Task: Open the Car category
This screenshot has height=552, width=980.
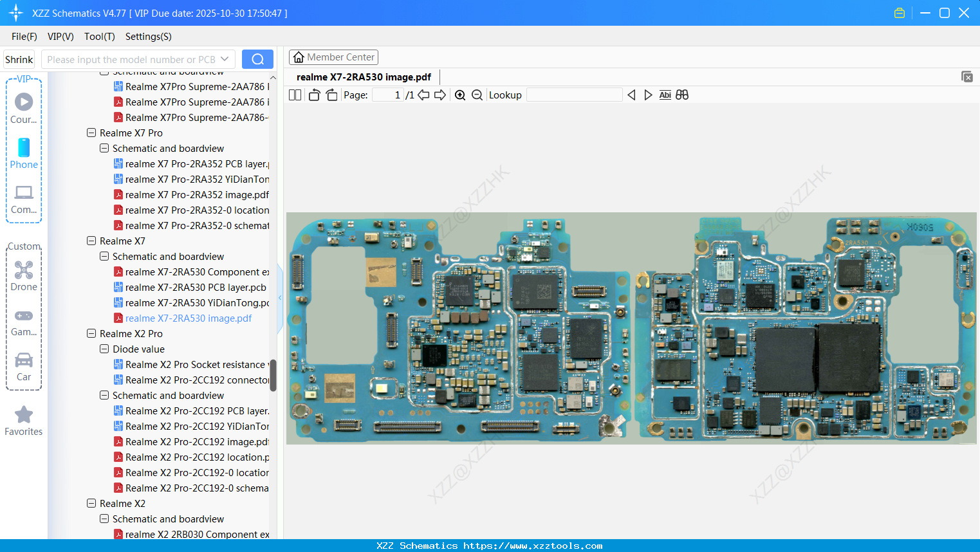Action: pyautogui.click(x=24, y=367)
